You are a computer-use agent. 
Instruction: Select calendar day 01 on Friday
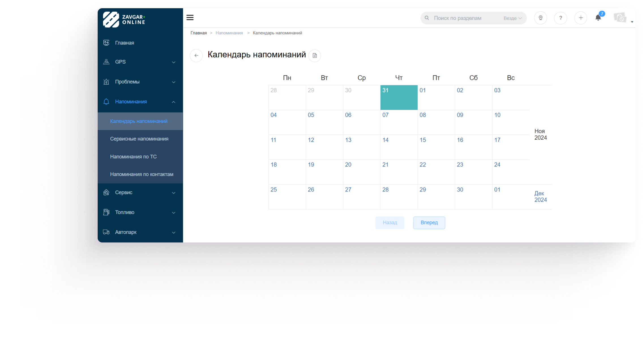pyautogui.click(x=436, y=97)
